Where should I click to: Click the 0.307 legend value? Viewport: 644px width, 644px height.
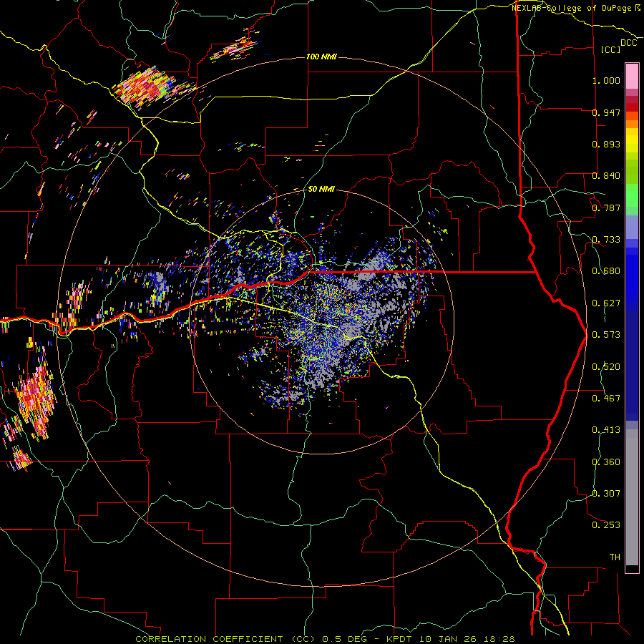pyautogui.click(x=606, y=494)
